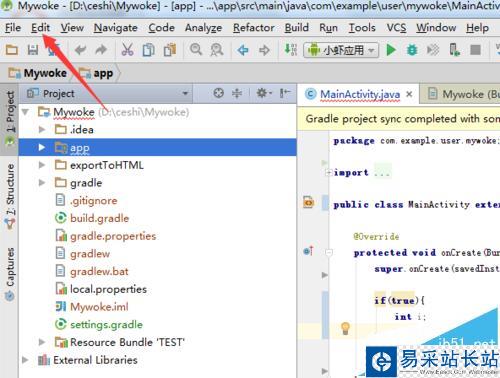The height and width of the screenshot is (378, 500).
Task: Collapse the onCreate method fold marker
Action: (x=329, y=253)
